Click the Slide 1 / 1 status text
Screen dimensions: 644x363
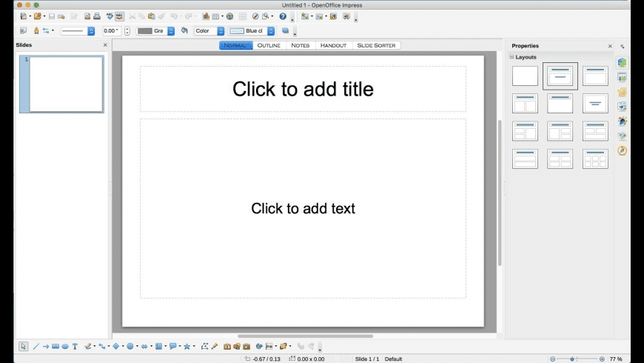(366, 359)
